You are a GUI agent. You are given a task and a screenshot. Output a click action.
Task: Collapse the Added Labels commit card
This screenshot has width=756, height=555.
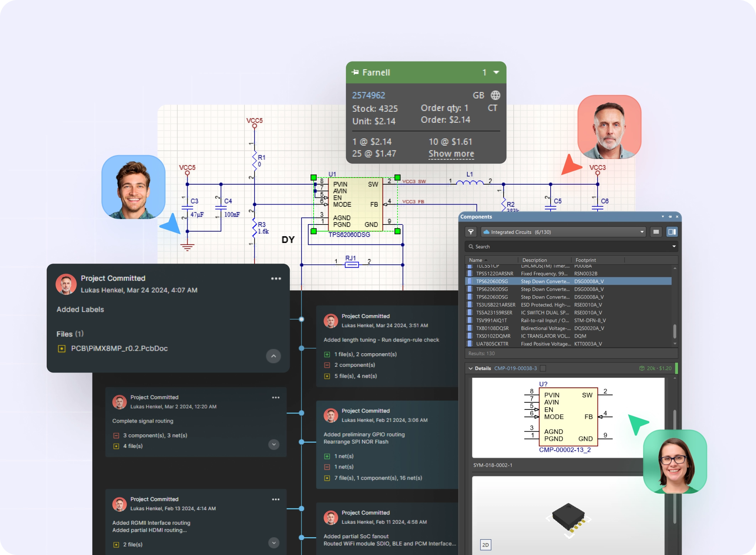(x=273, y=356)
